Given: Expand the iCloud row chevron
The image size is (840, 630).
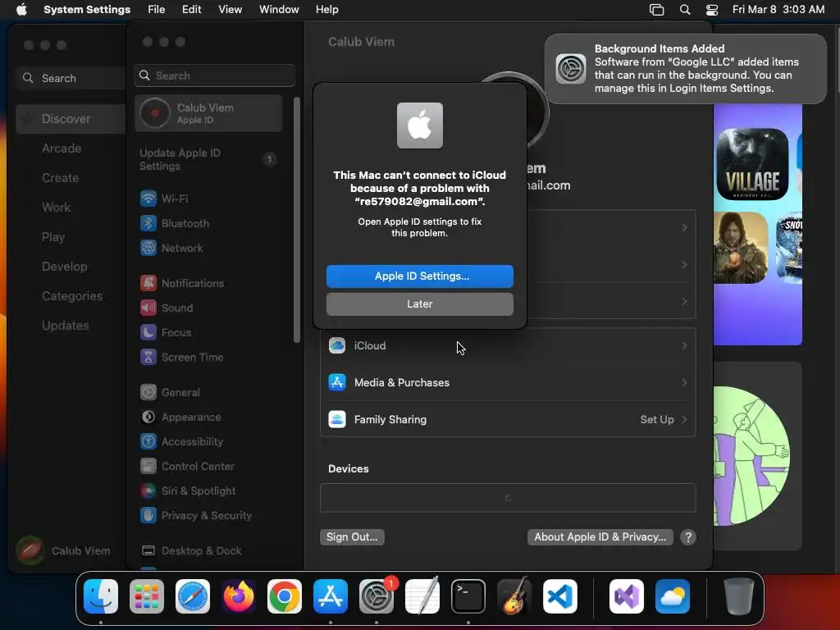Looking at the screenshot, I should [684, 345].
